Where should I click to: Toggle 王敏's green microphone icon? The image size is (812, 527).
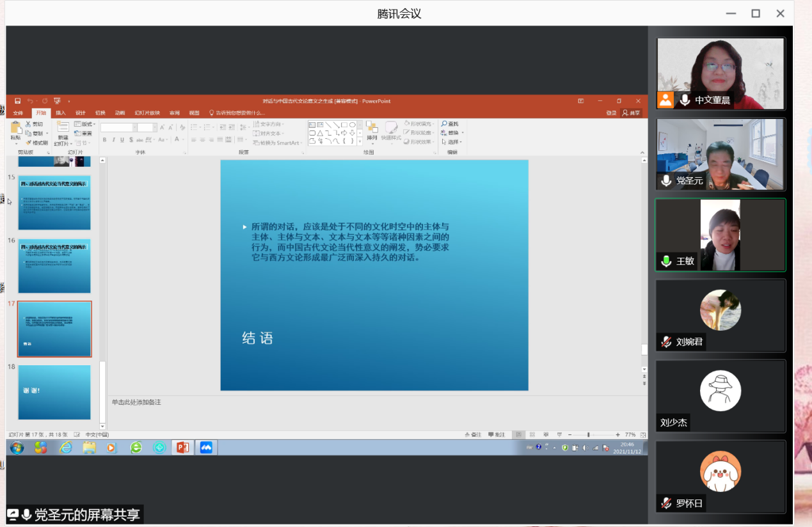click(667, 261)
